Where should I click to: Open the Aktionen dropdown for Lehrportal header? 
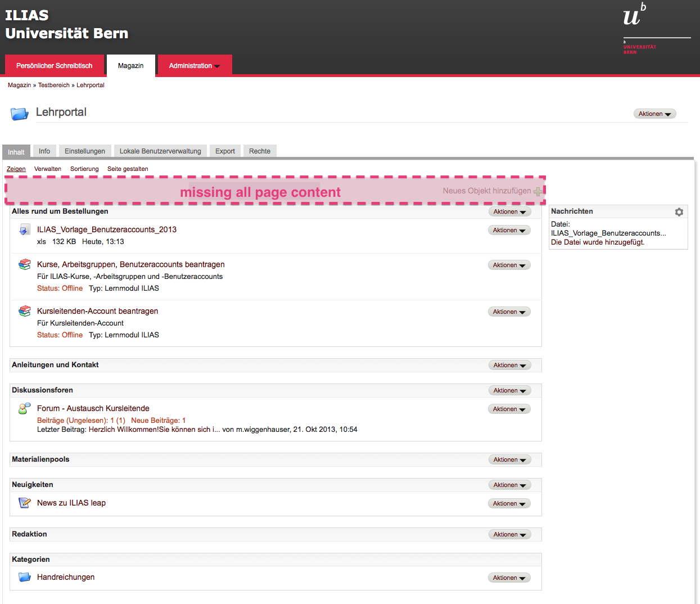pyautogui.click(x=654, y=114)
